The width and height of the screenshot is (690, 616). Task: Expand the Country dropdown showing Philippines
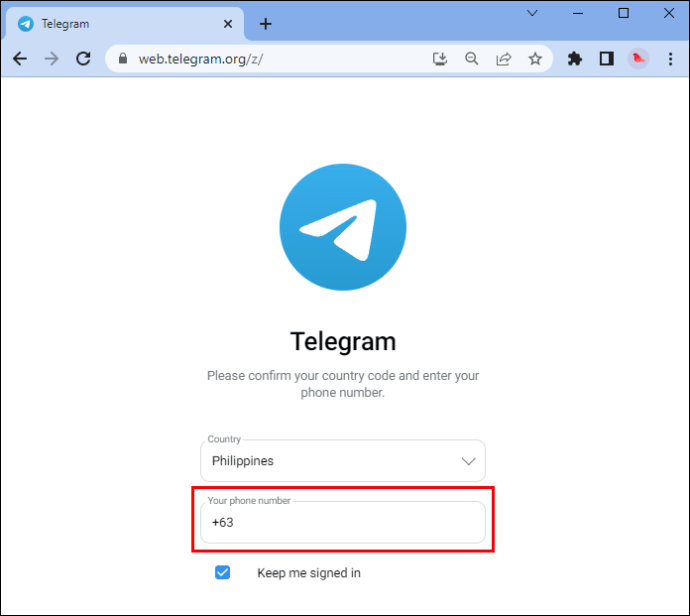coord(343,461)
